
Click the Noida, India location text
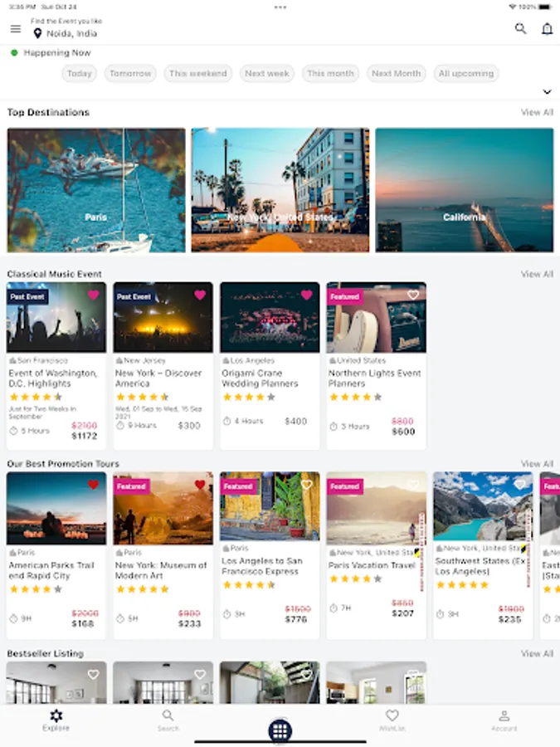(x=72, y=33)
